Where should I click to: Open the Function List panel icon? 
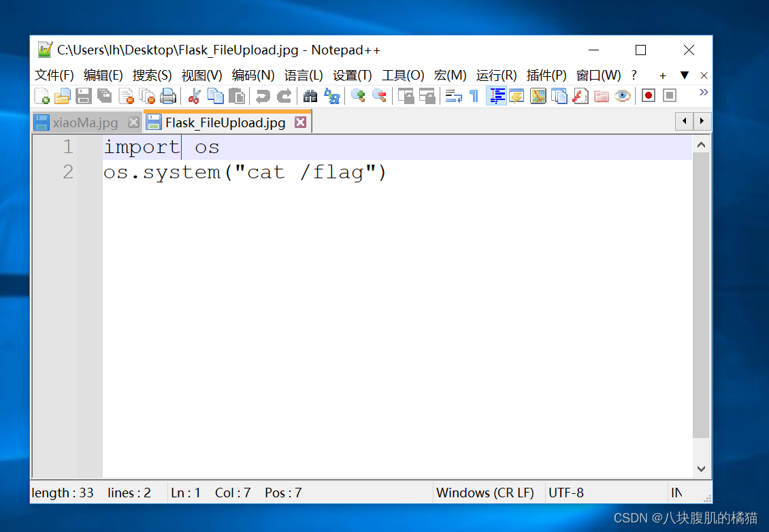pos(580,96)
